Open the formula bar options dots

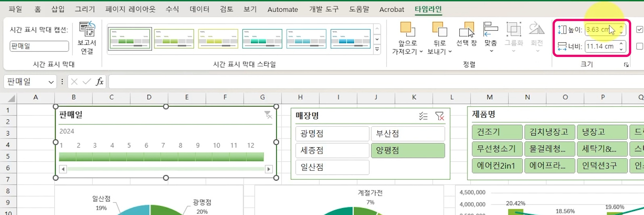point(62,81)
